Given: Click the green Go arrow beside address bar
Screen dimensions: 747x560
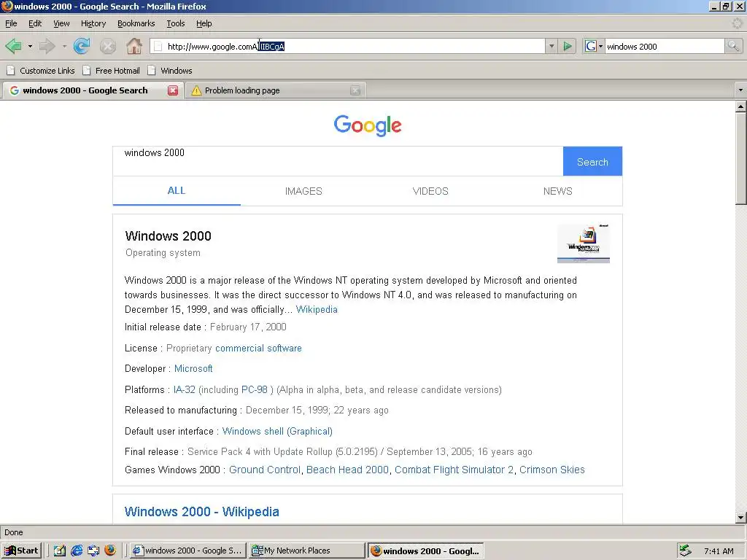Looking at the screenshot, I should coord(568,46).
